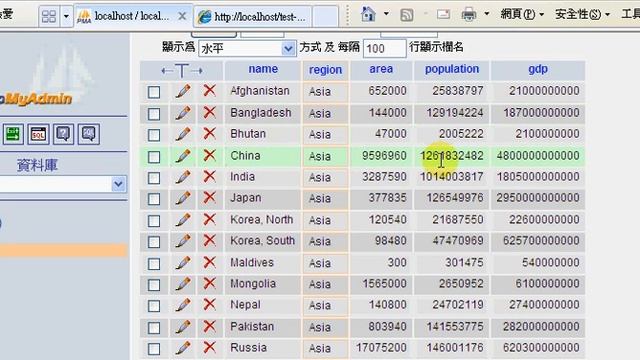This screenshot has height=360, width=640.
Task: Delete the India row with red X
Action: click(x=209, y=176)
